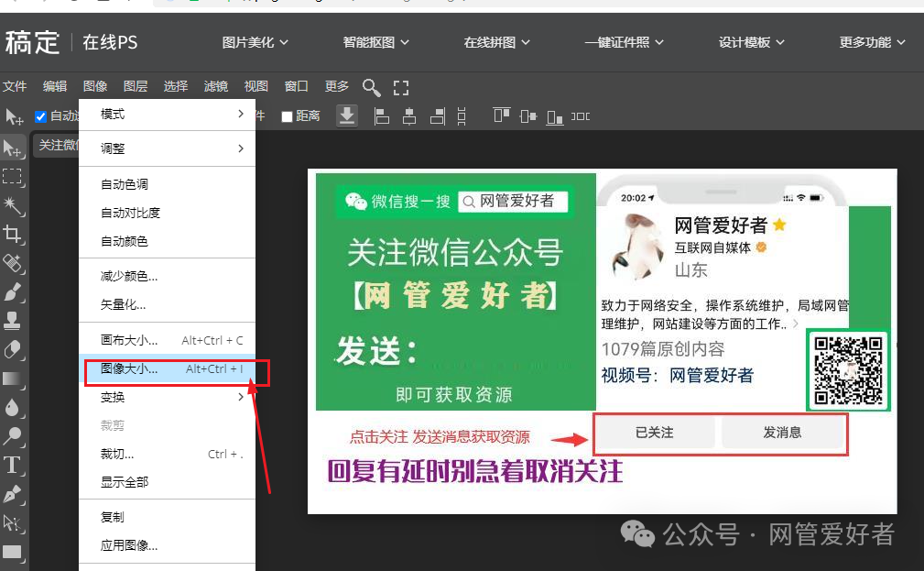The image size is (924, 571).
Task: Activate the Type (T) tool
Action: pos(13,465)
